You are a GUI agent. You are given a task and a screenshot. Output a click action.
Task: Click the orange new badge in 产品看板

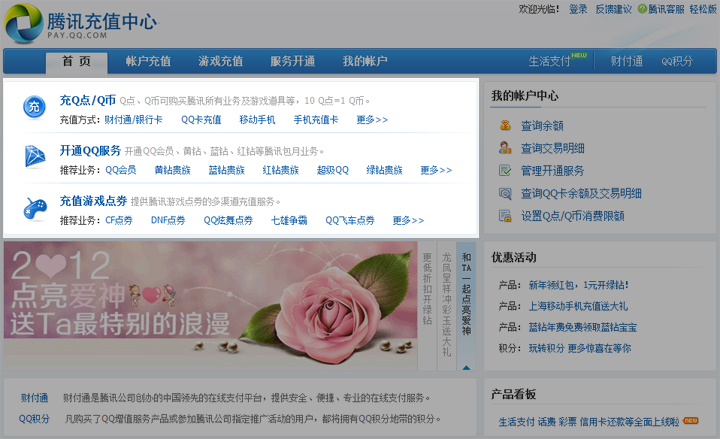[691, 421]
